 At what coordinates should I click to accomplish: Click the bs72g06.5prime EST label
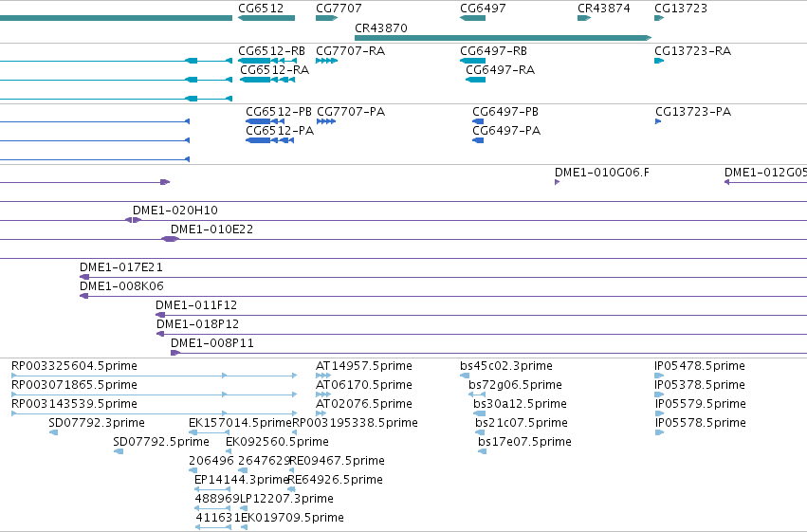(x=515, y=385)
